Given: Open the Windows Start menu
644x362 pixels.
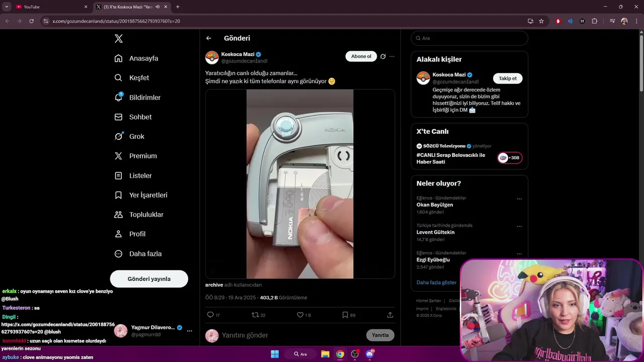Looking at the screenshot, I should 275,354.
